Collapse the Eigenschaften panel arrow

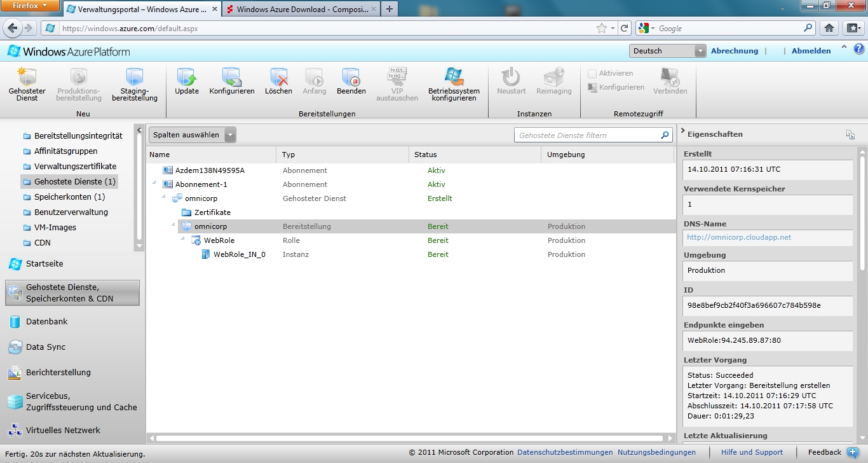[x=682, y=132]
